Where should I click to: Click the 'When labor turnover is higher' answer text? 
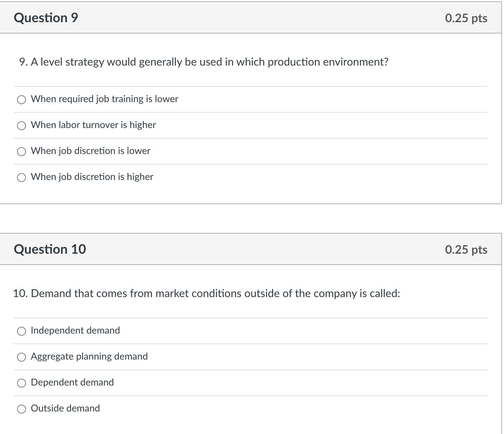click(x=93, y=125)
